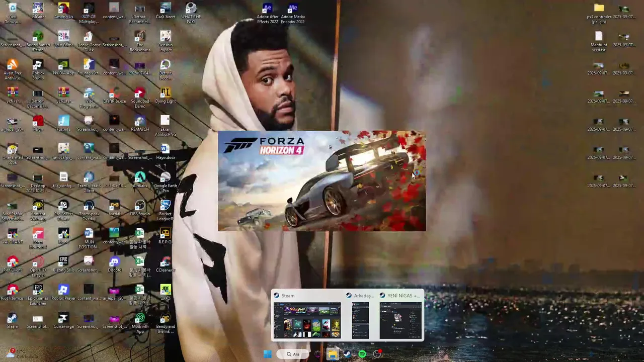
Task: Switch to the main Steam window preview
Action: [x=307, y=320]
